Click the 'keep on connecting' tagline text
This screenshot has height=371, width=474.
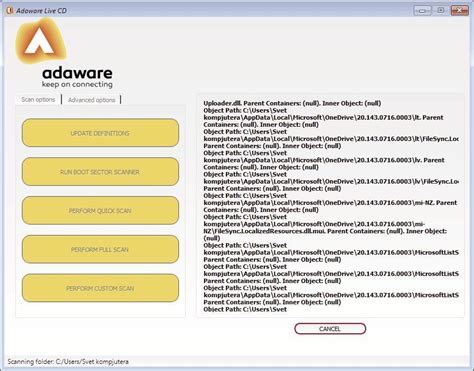tap(77, 84)
